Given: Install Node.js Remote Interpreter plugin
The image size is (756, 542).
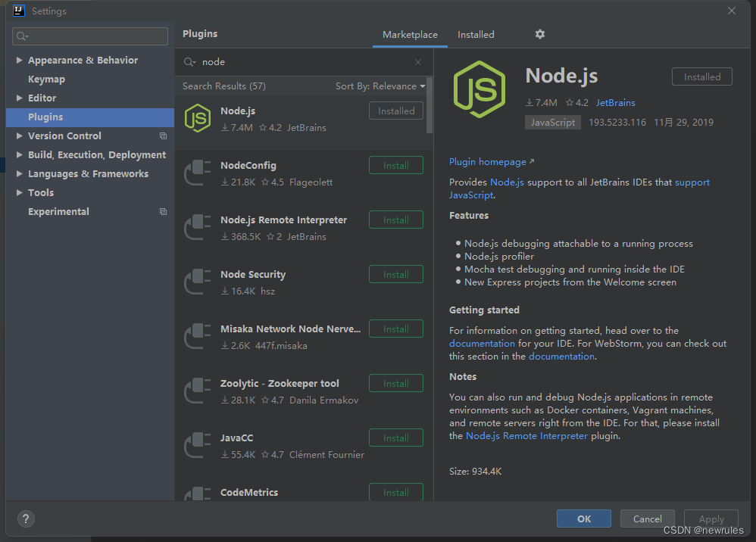Looking at the screenshot, I should [396, 220].
